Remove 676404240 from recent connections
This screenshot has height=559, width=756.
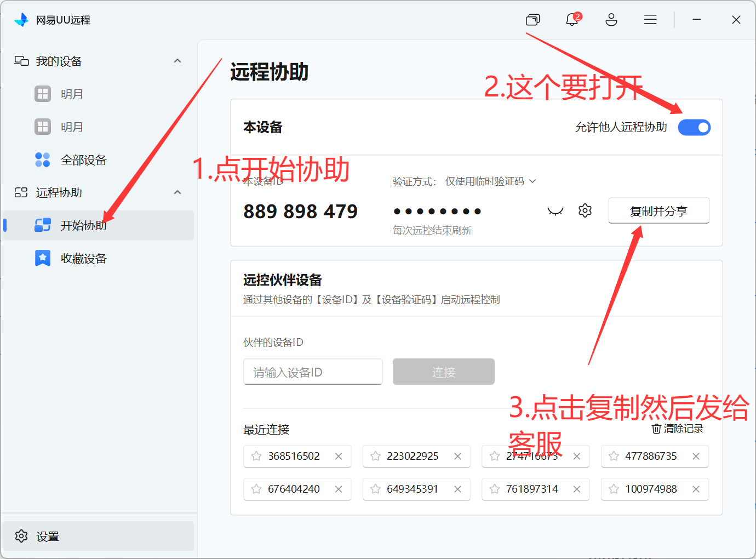point(339,489)
